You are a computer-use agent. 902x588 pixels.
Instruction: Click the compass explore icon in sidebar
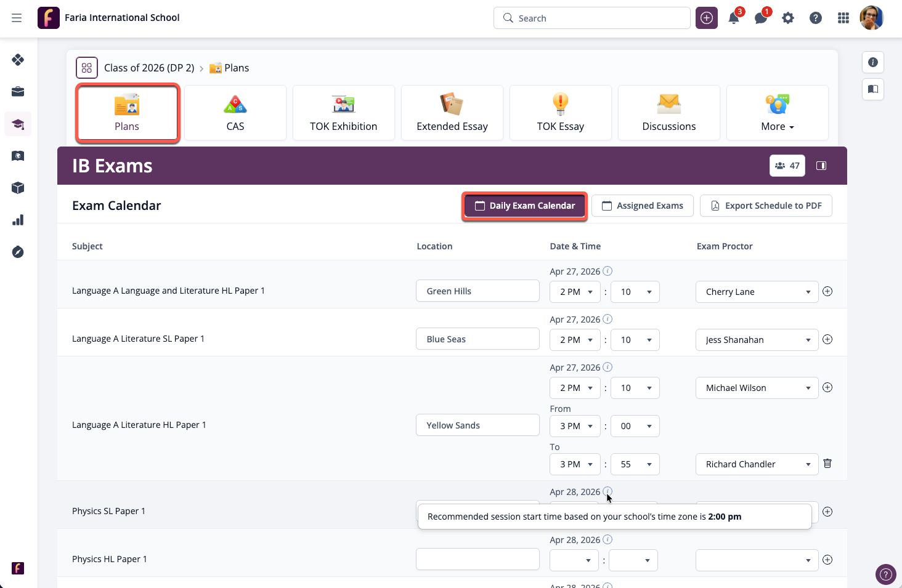point(17,252)
